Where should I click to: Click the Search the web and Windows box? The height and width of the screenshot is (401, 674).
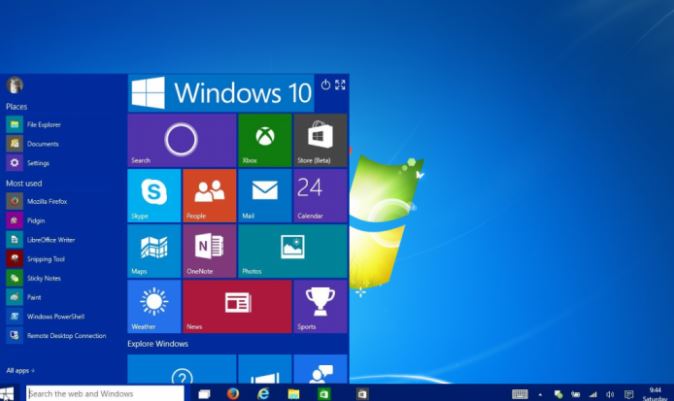[105, 394]
